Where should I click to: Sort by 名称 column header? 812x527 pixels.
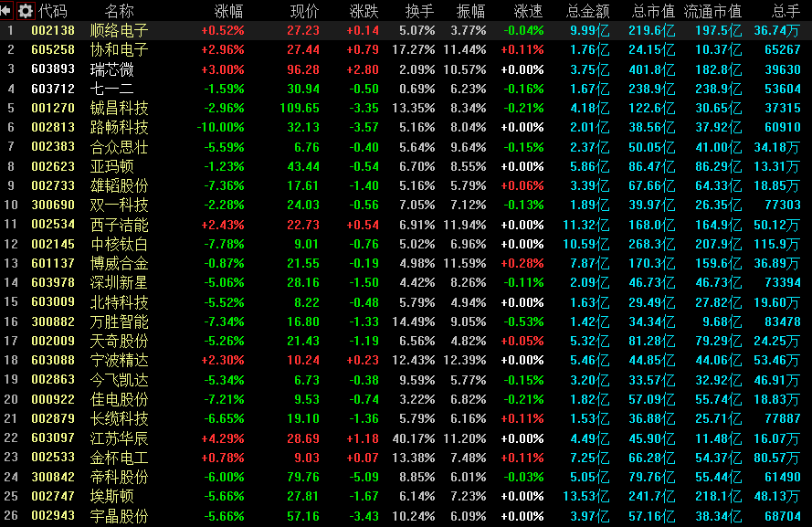tap(119, 11)
